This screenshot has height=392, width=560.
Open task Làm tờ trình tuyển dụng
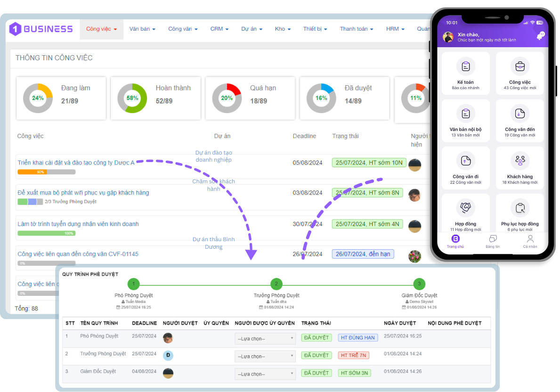(78, 224)
